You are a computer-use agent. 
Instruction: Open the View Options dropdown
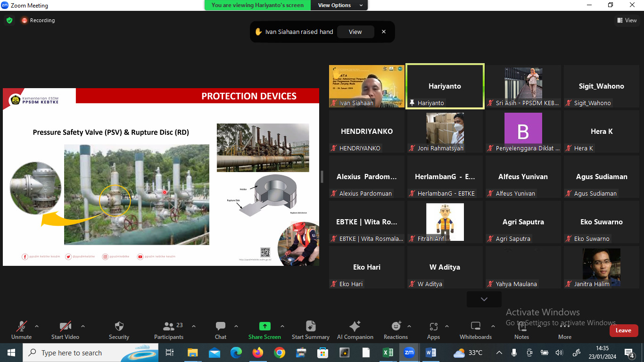[x=339, y=5]
